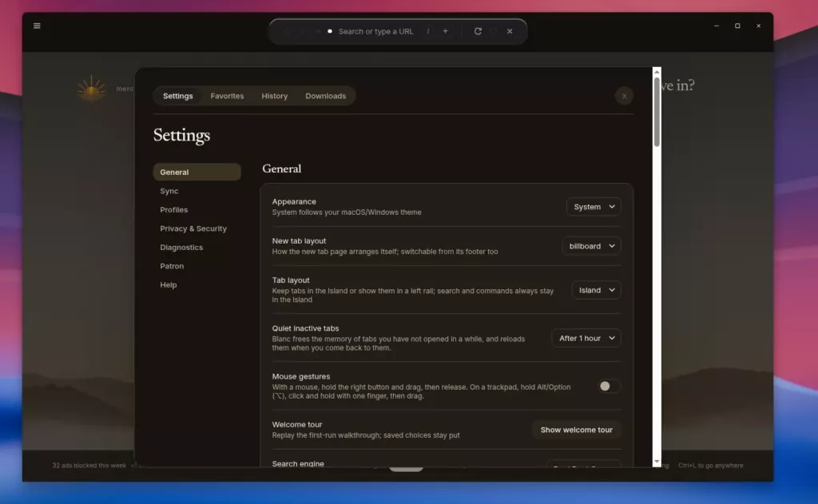Click scrollbar up arrow in settings panel
Viewport: 818px width, 504px height.
(657, 71)
